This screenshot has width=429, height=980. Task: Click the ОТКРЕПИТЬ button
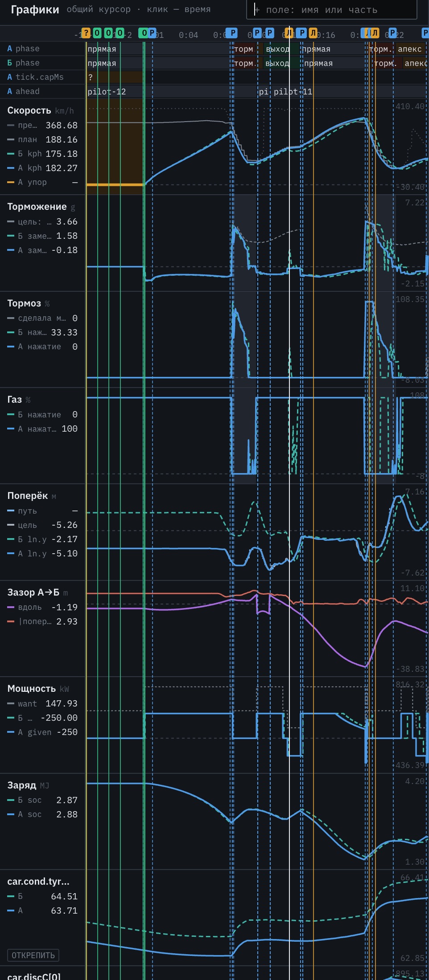(33, 955)
